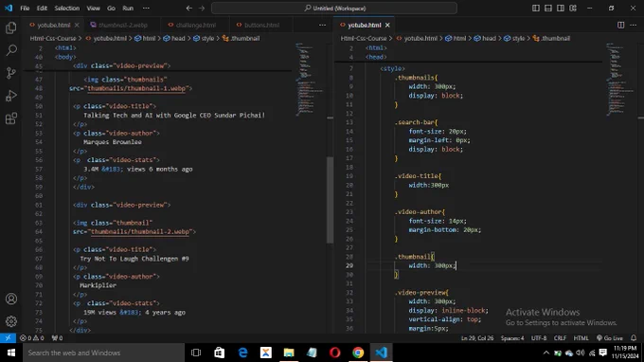The height and width of the screenshot is (362, 644).
Task: Toggle the secondary side bar layout icon
Action: tap(561, 9)
